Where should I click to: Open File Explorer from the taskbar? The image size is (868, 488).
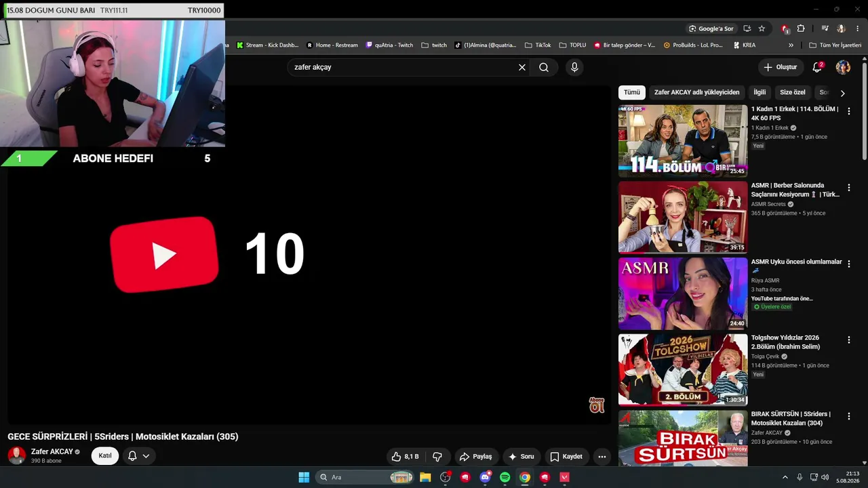point(425,477)
